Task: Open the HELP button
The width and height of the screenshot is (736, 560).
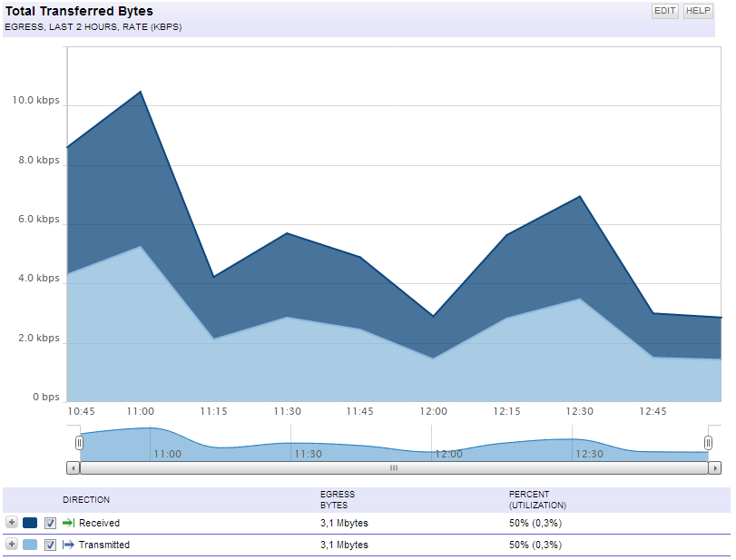Action: point(698,11)
